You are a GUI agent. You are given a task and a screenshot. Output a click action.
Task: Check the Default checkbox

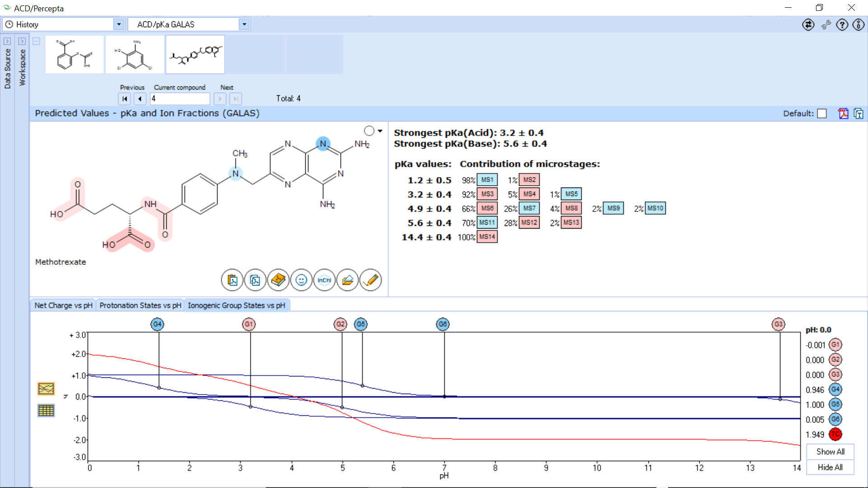pos(822,113)
